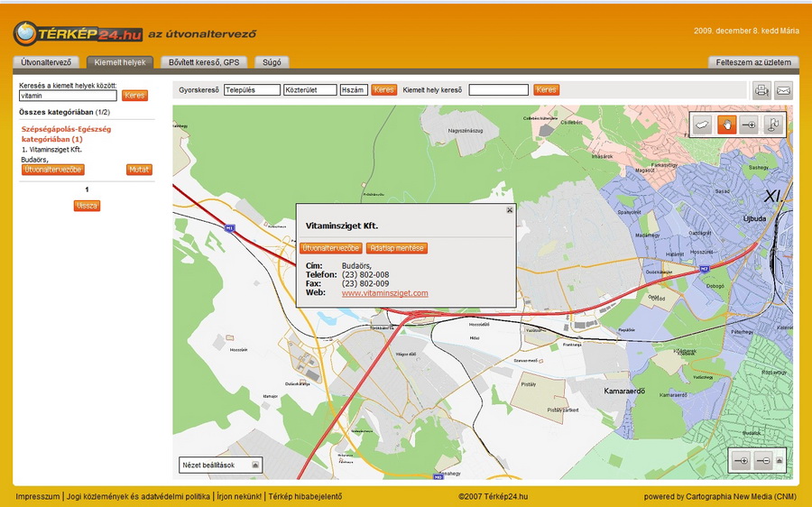
Task: Open Jogi közlemények és adatvédelmi politika link
Action: pyautogui.click(x=138, y=496)
